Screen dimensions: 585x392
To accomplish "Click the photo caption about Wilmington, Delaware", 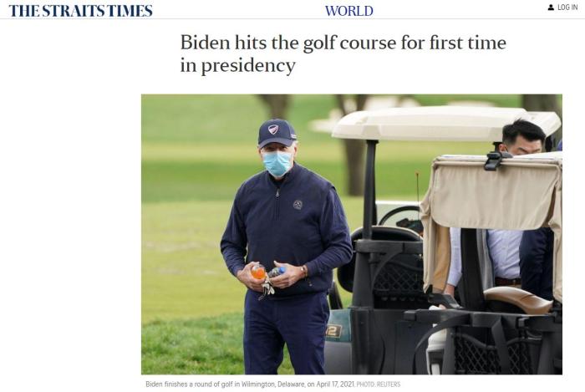I will (x=250, y=384).
